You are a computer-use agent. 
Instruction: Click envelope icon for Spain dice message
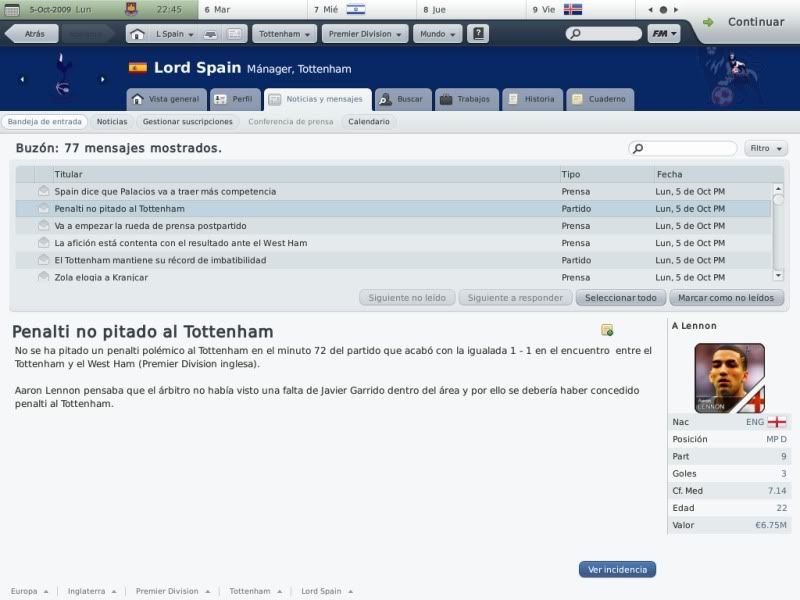(44, 191)
